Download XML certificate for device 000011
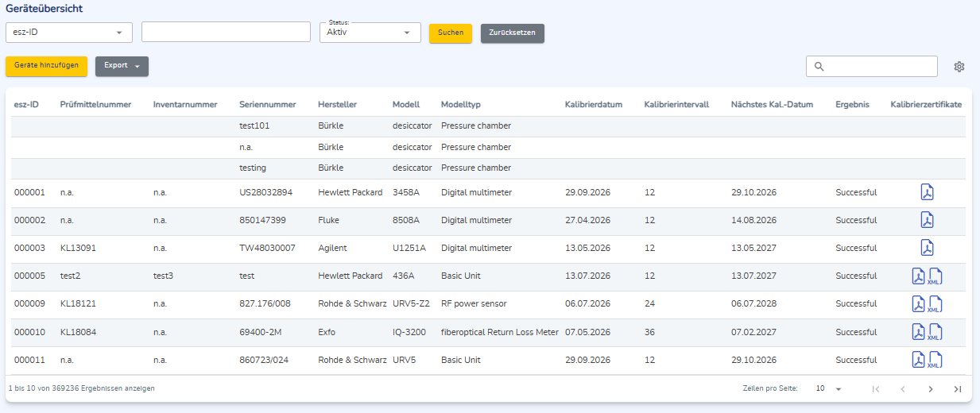 (x=935, y=360)
